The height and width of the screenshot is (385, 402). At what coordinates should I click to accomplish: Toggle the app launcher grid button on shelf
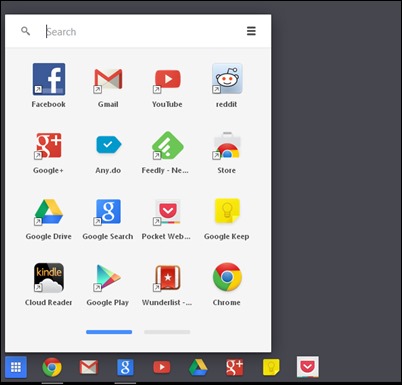coord(16,367)
